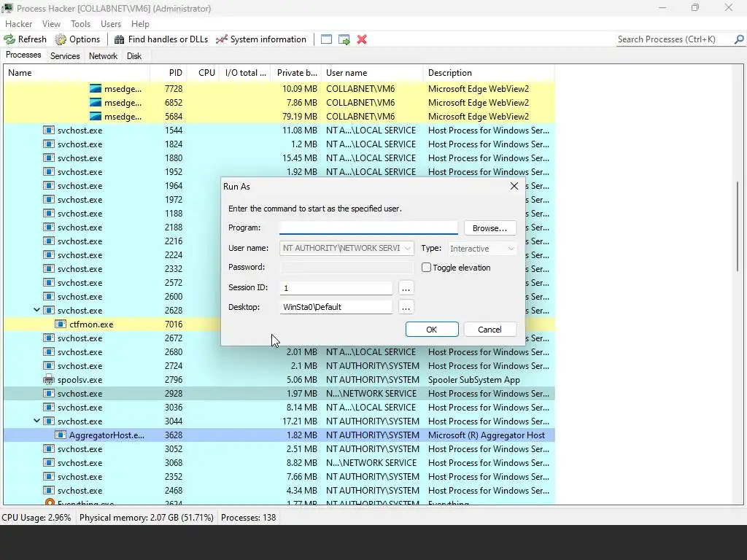The image size is (747, 560).
Task: Click icon of svchost.exe PID 1188
Action: click(49, 214)
